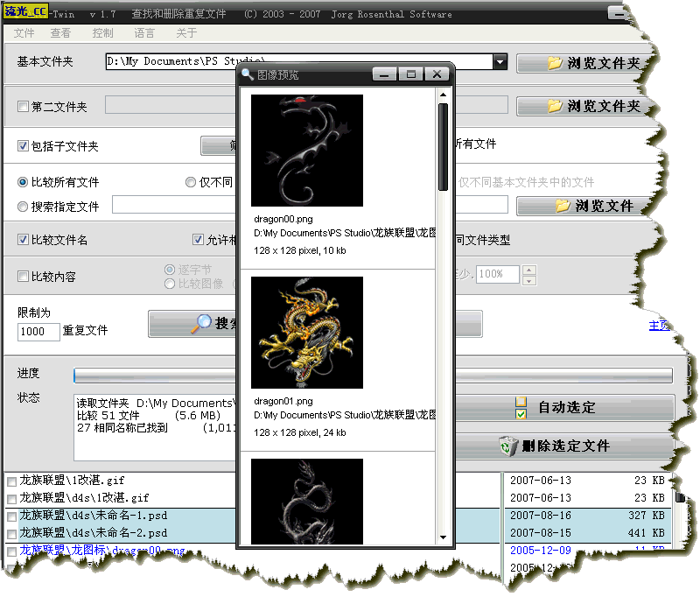Image resolution: width=700 pixels, height=597 pixels.
Task: Click the magnifier icon in 图像预览 title bar
Action: [248, 75]
